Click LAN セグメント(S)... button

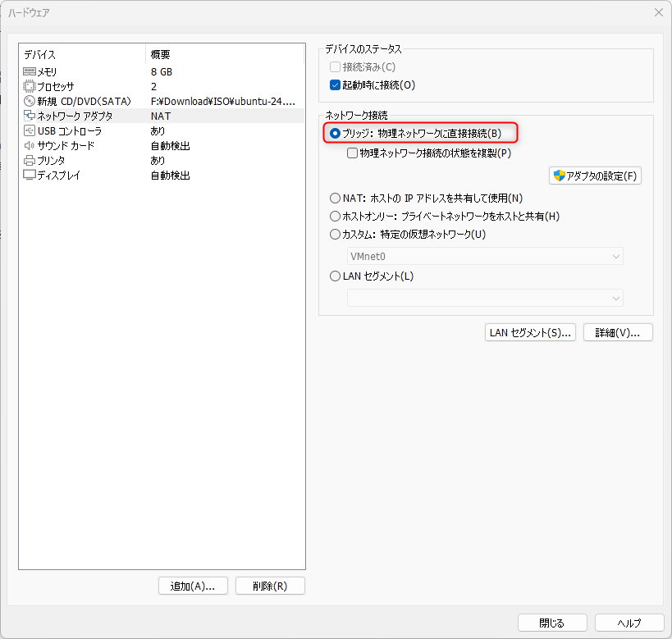click(530, 332)
